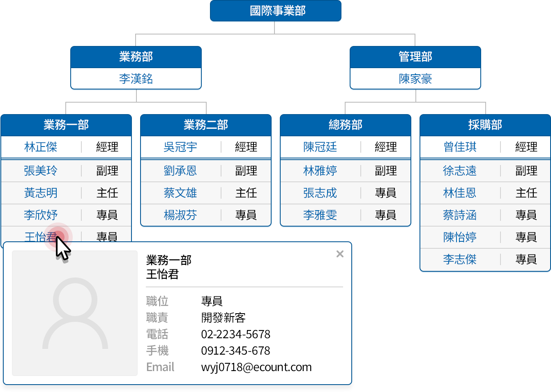Select the 業務部 department header
This screenshot has width=551, height=392.
[136, 57]
